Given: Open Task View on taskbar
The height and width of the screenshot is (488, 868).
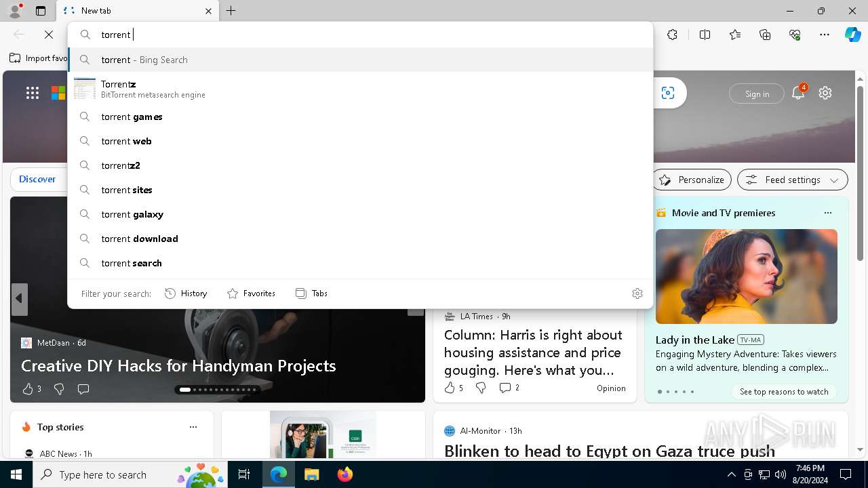Looking at the screenshot, I should click(x=245, y=474).
